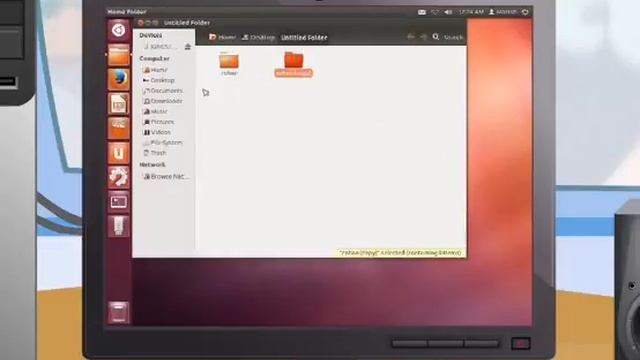Go forward with the right arrow button
This screenshot has width=640, height=360.
click(x=424, y=37)
